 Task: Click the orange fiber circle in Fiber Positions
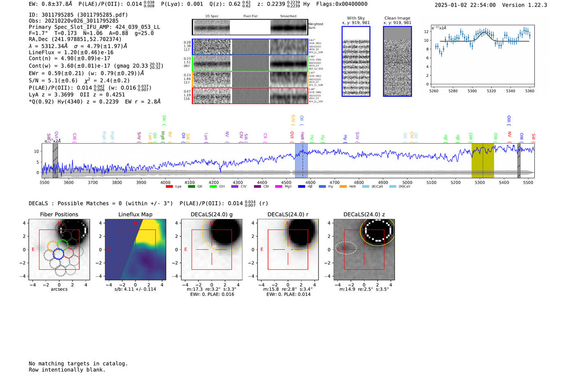pyautogui.click(x=53, y=246)
